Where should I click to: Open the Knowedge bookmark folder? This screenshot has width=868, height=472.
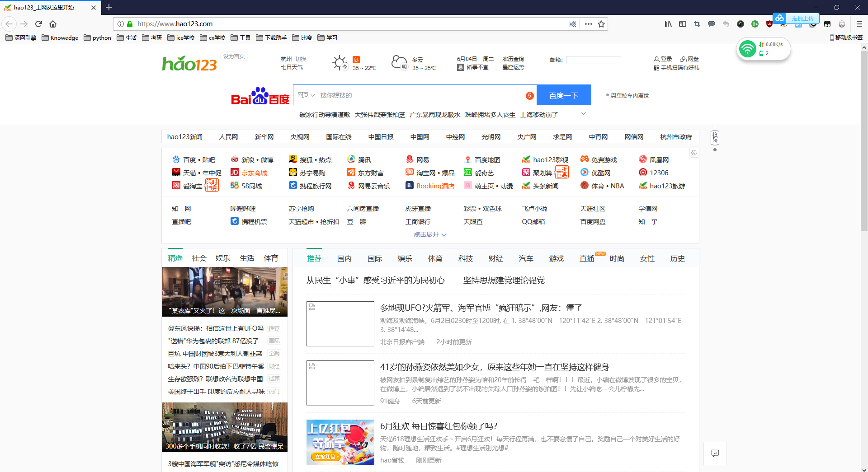pyautogui.click(x=60, y=37)
